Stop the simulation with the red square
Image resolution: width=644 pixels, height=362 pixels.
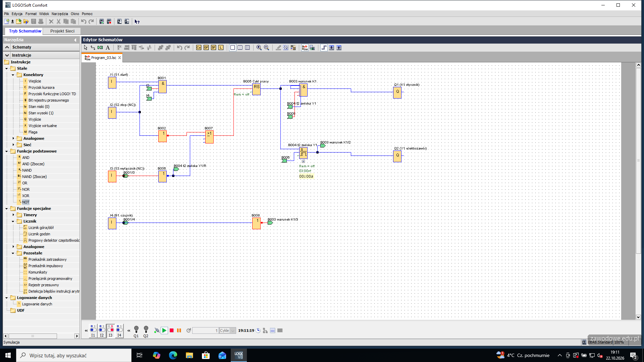click(172, 330)
